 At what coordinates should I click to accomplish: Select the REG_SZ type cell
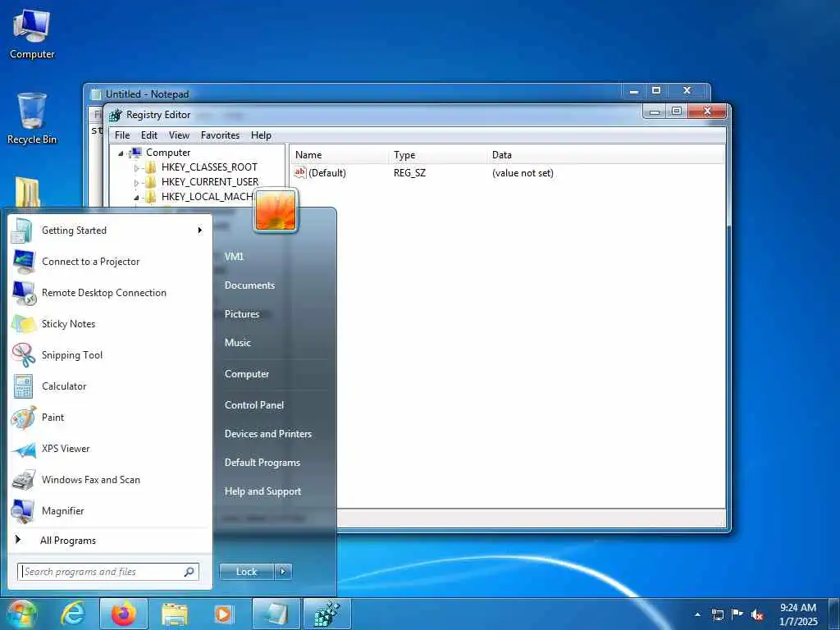pos(409,173)
